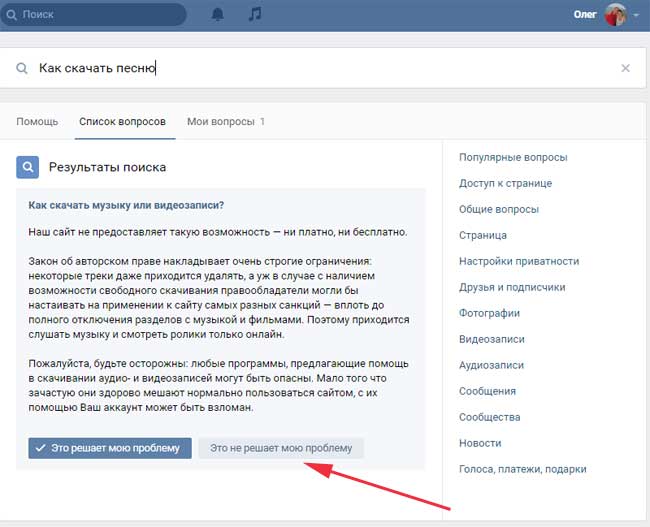Select the Список вопросов tab

pos(122,121)
